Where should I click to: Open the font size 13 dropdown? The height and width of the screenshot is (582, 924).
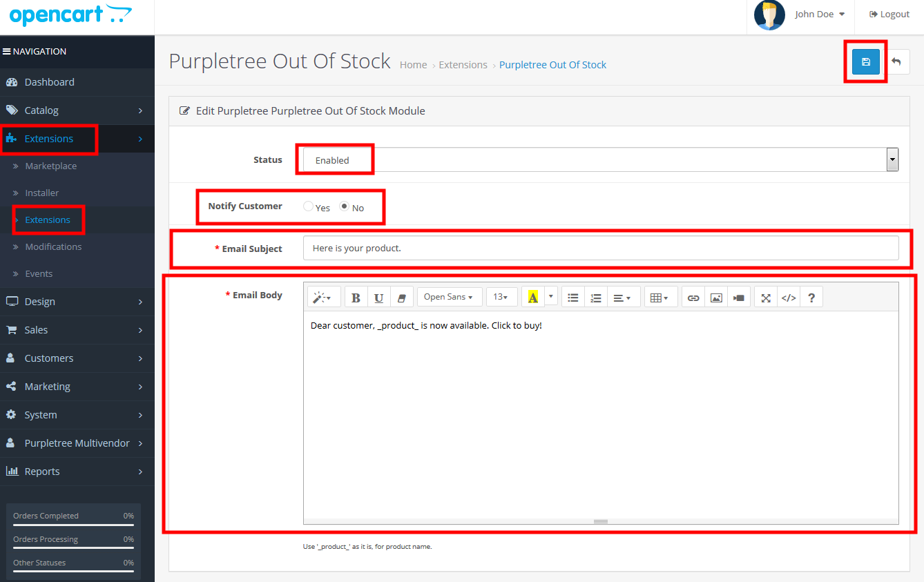point(501,298)
